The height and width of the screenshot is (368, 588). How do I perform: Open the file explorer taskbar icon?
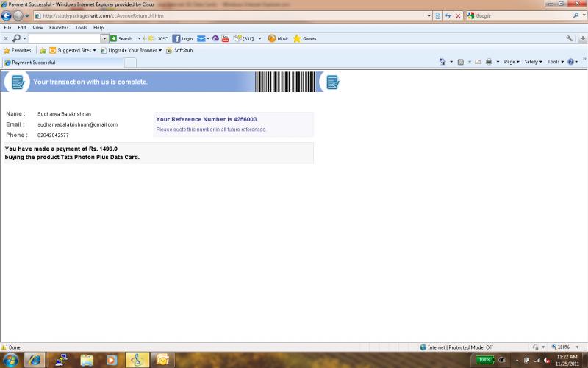[87, 360]
